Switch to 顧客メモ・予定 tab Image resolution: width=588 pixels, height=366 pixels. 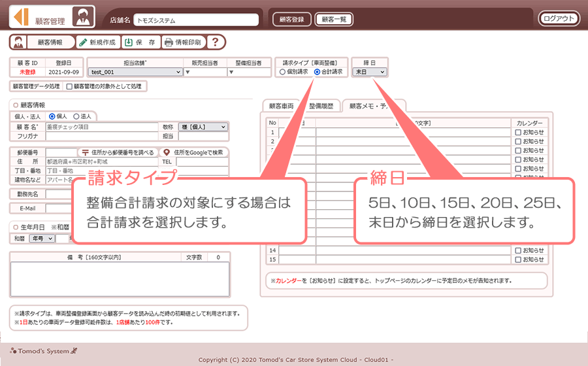[x=374, y=106]
